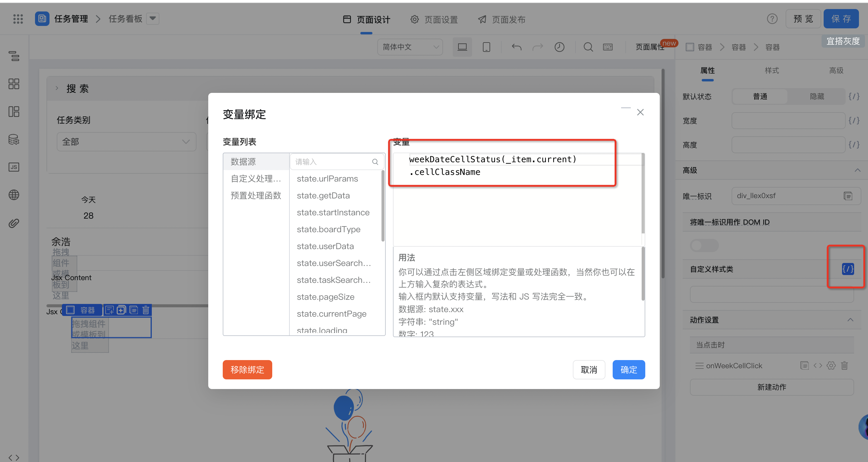Open the 任务看板 page dropdown arrow

153,18
